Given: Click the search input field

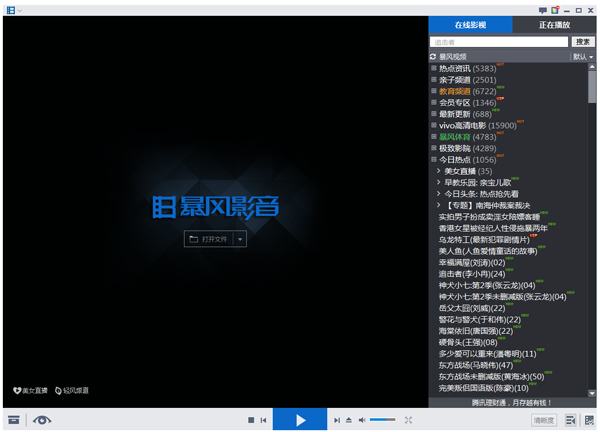Looking at the screenshot, I should [499, 42].
